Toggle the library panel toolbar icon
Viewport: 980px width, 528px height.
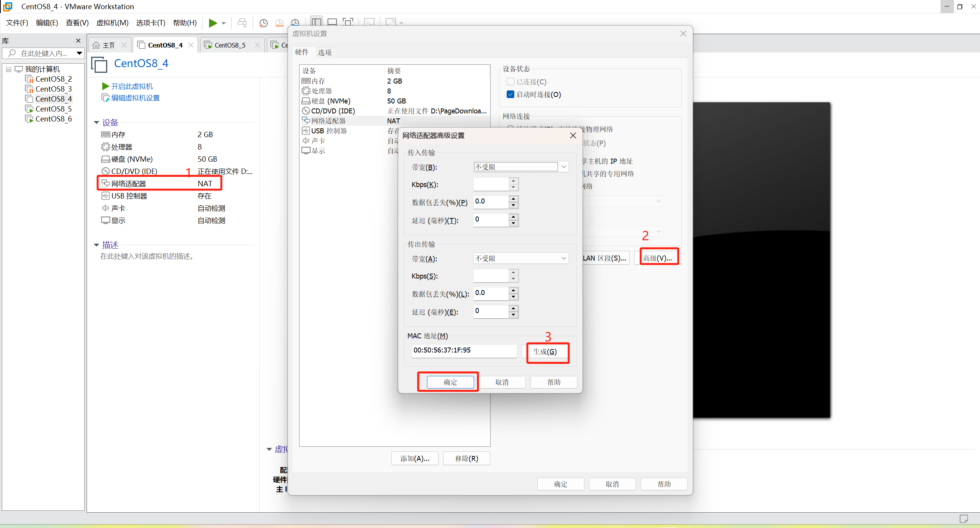click(316, 22)
